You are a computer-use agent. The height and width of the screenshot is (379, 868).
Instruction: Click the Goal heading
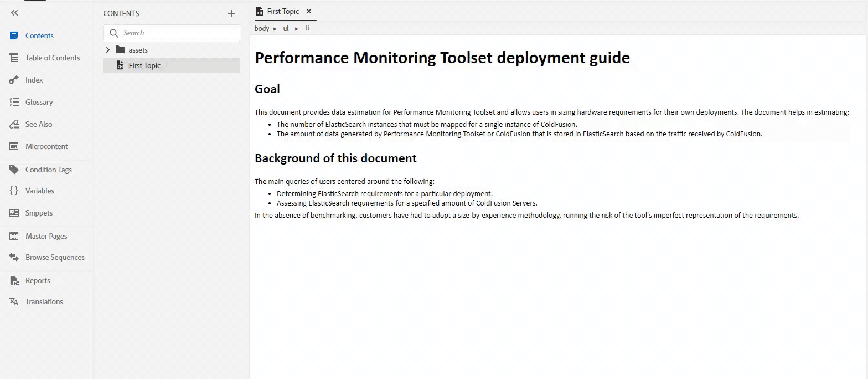coord(267,89)
